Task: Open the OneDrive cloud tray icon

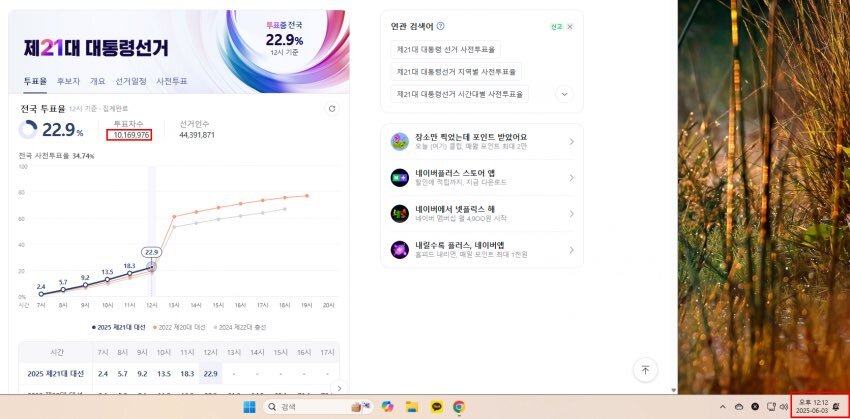Action: (x=738, y=407)
